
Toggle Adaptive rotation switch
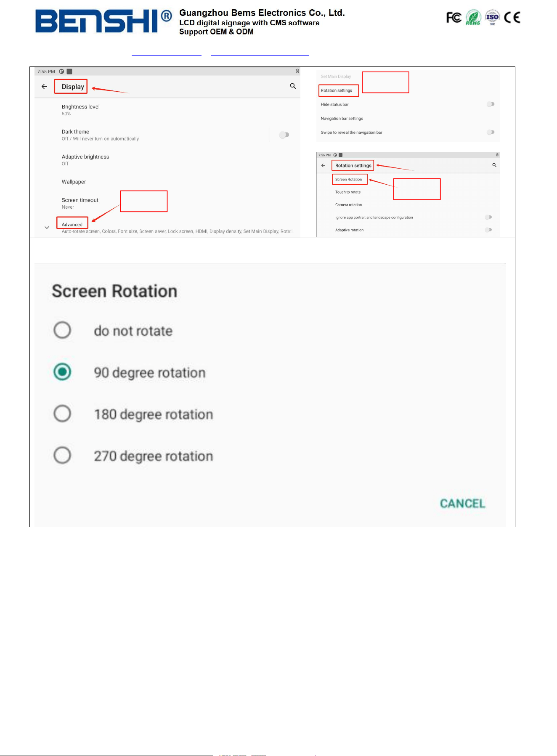point(488,230)
